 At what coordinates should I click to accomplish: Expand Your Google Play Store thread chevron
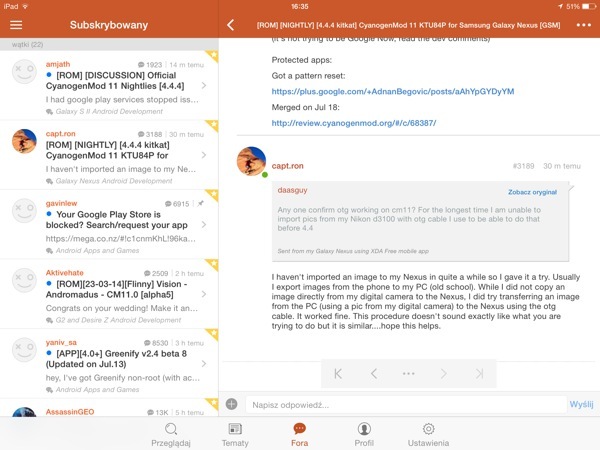(204, 225)
